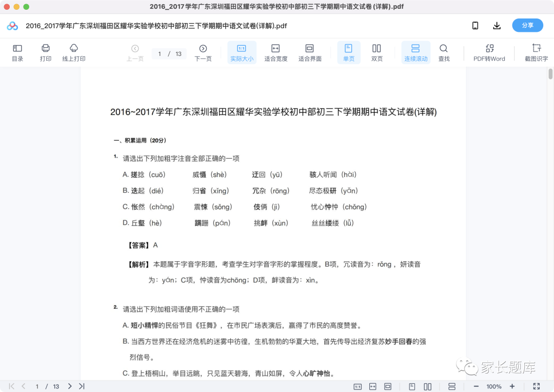
Task: Click option D. 丘壑 (hè)
Action: tap(142, 223)
